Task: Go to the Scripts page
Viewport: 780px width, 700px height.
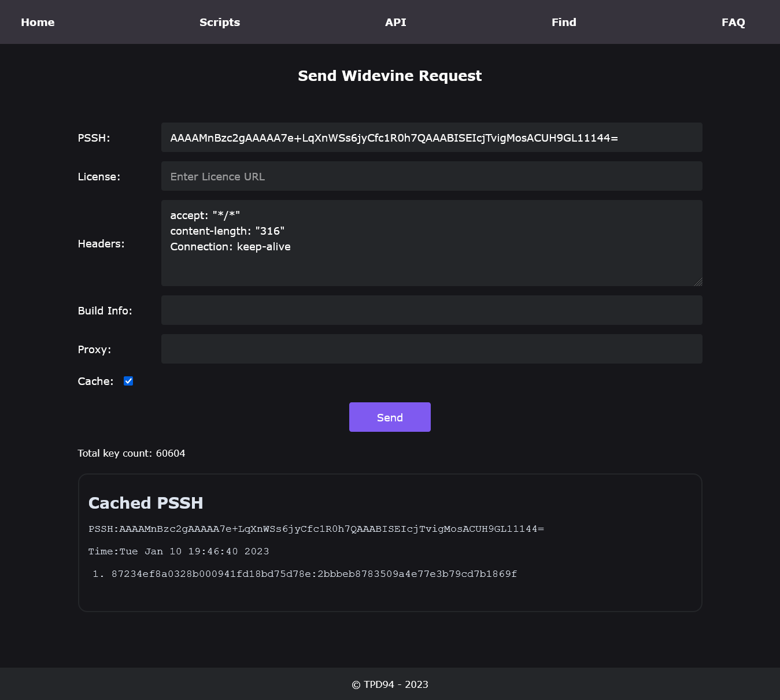Action: pyautogui.click(x=220, y=23)
